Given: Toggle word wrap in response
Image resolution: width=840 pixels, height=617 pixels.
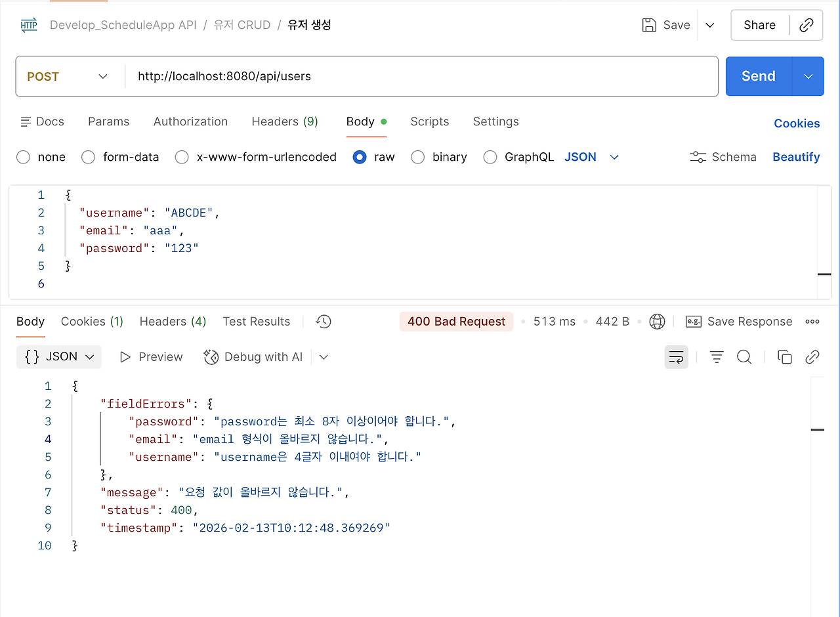Looking at the screenshot, I should (x=676, y=357).
